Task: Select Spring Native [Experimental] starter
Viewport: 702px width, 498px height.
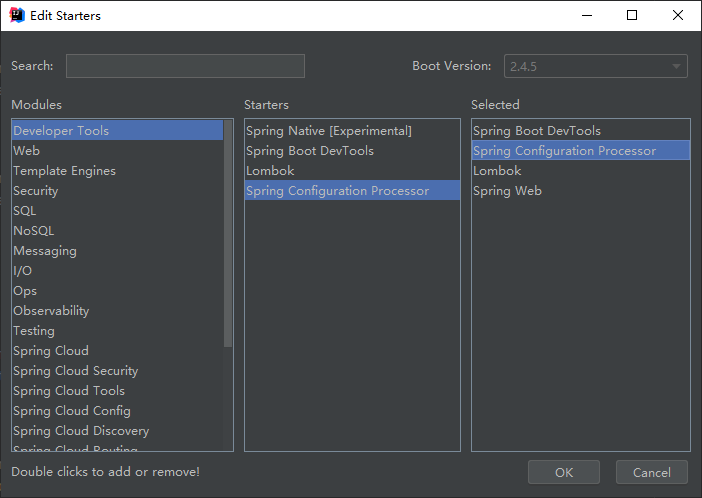Action: pyautogui.click(x=352, y=130)
